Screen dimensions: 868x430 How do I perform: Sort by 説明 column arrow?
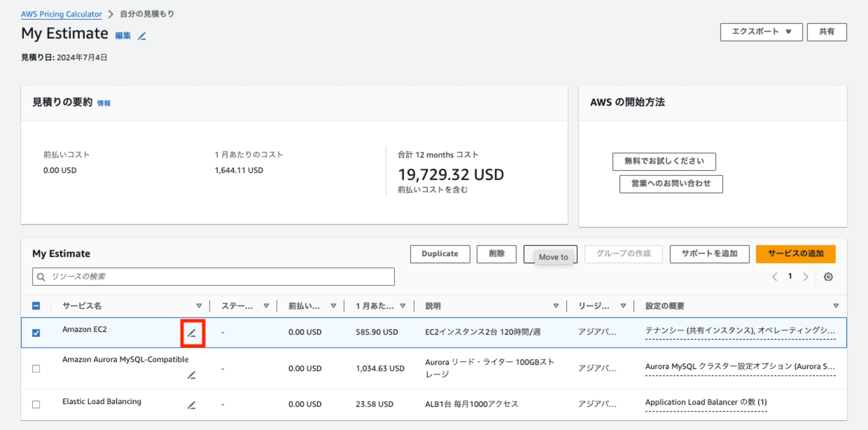pyautogui.click(x=556, y=306)
